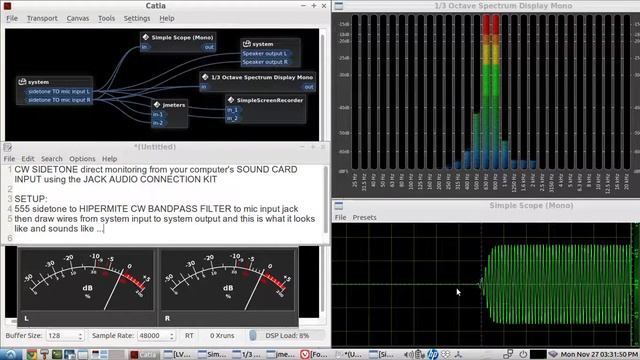The height and width of the screenshot is (360, 640).
Task: Click the DSP Load progress bar
Action: pyautogui.click(x=287, y=336)
